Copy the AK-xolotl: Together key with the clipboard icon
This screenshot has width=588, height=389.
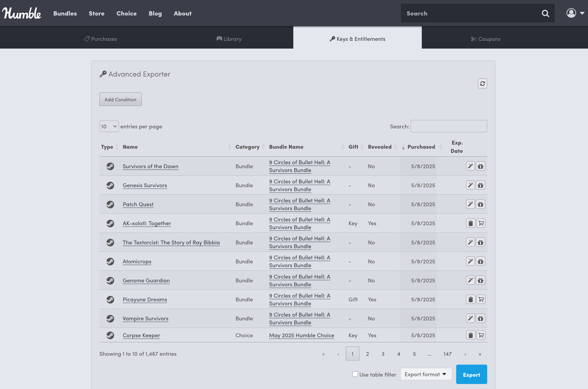[470, 223]
